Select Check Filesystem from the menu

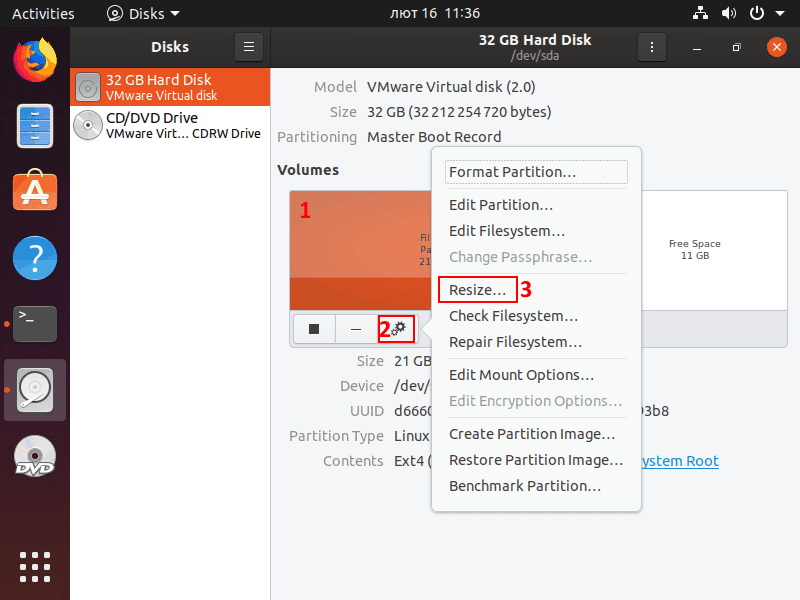point(513,315)
